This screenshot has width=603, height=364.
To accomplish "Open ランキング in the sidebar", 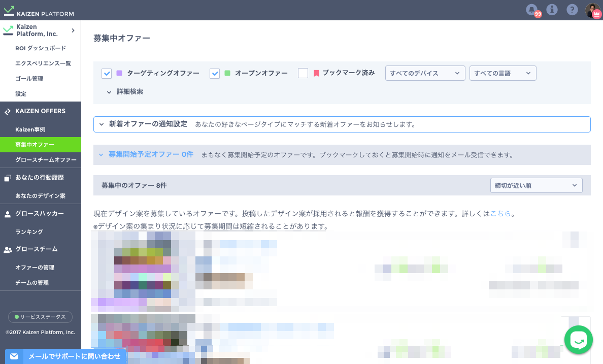I will click(29, 231).
